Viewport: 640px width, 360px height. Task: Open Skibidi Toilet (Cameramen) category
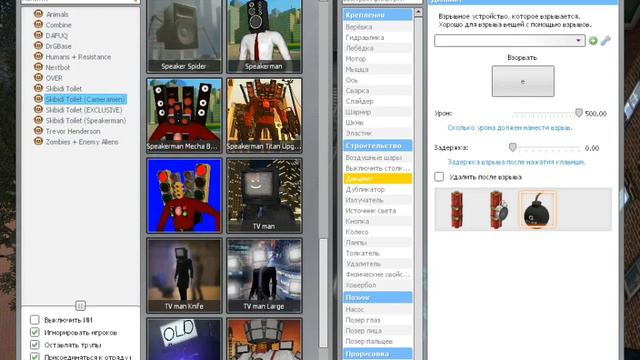tap(85, 99)
